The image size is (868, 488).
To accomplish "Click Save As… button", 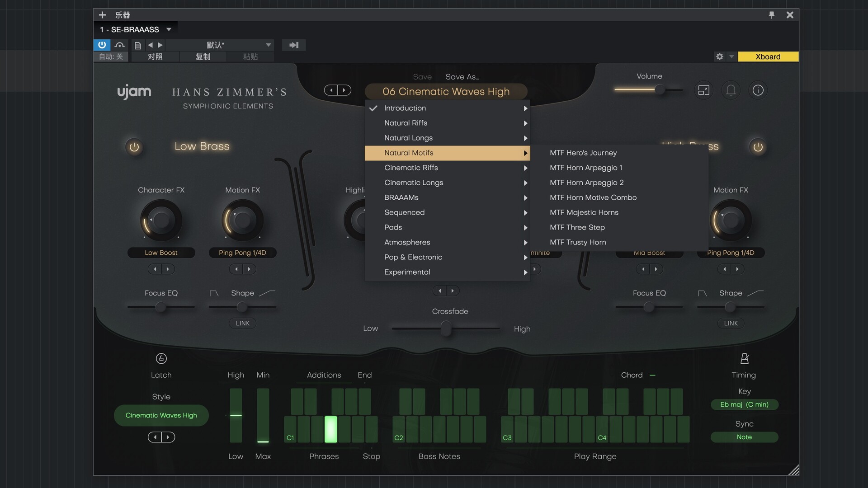I will tap(462, 77).
